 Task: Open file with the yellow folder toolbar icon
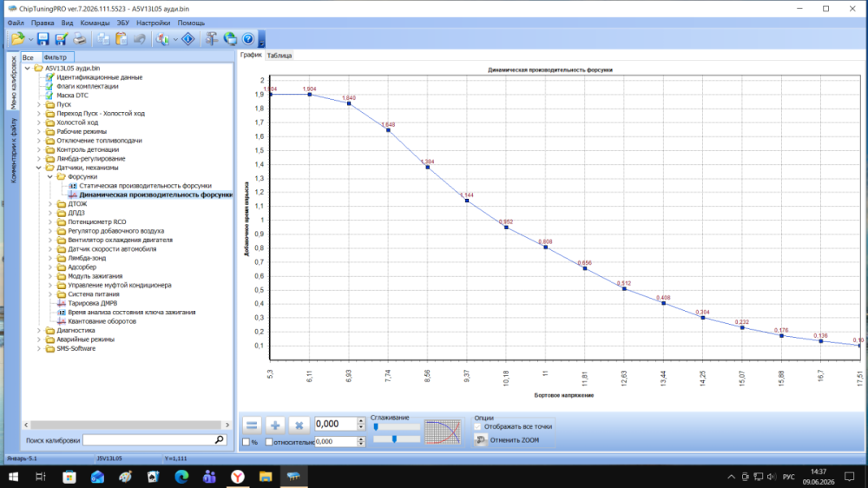(17, 39)
